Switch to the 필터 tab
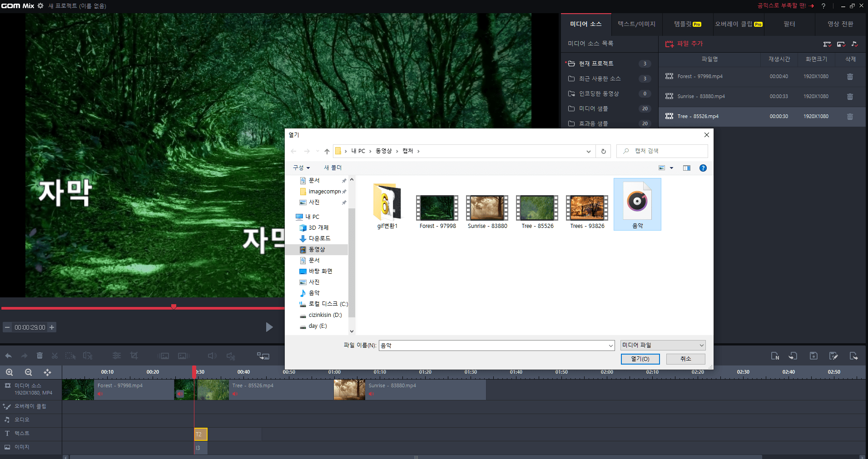This screenshot has width=868, height=459. coord(789,24)
